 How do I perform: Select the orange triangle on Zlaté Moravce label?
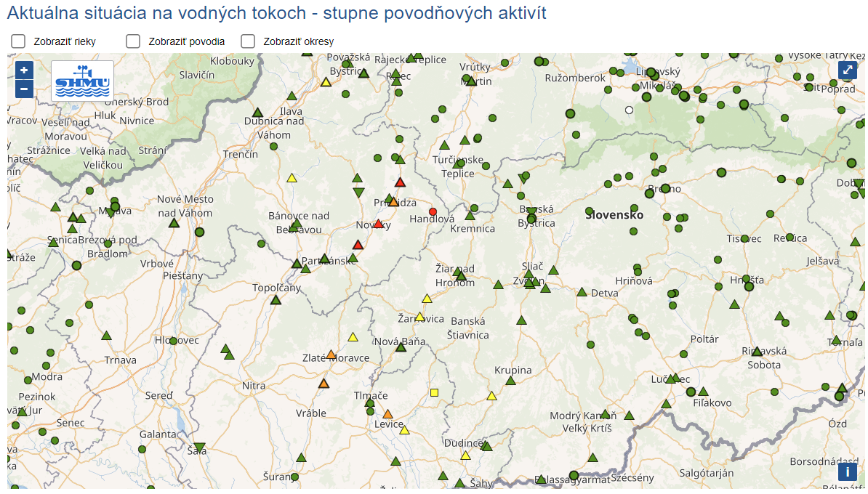pos(331,355)
